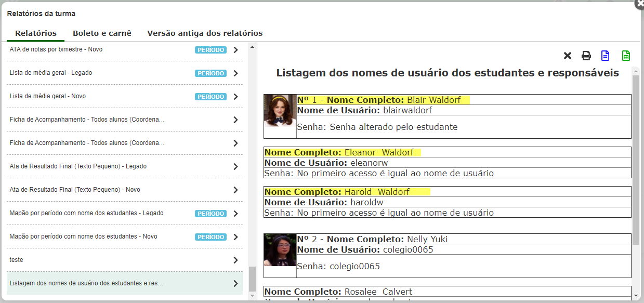644x303 pixels.
Task: Open Versão antiga dos relatórios tab
Action: (x=205, y=33)
